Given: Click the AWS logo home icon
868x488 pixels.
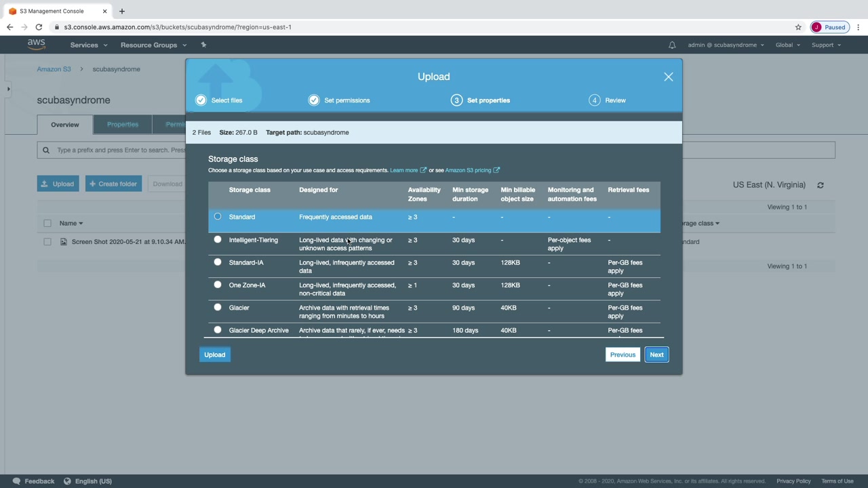Looking at the screenshot, I should [x=36, y=45].
